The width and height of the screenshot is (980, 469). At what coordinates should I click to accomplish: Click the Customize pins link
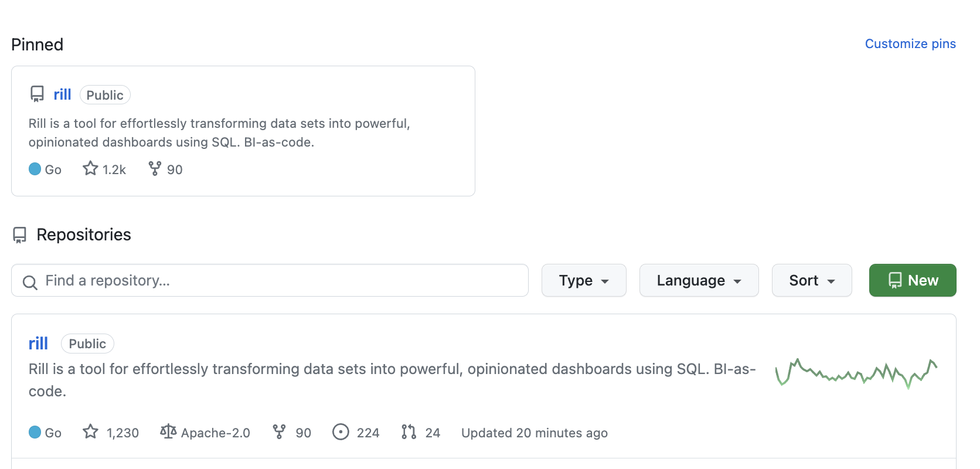coord(910,44)
